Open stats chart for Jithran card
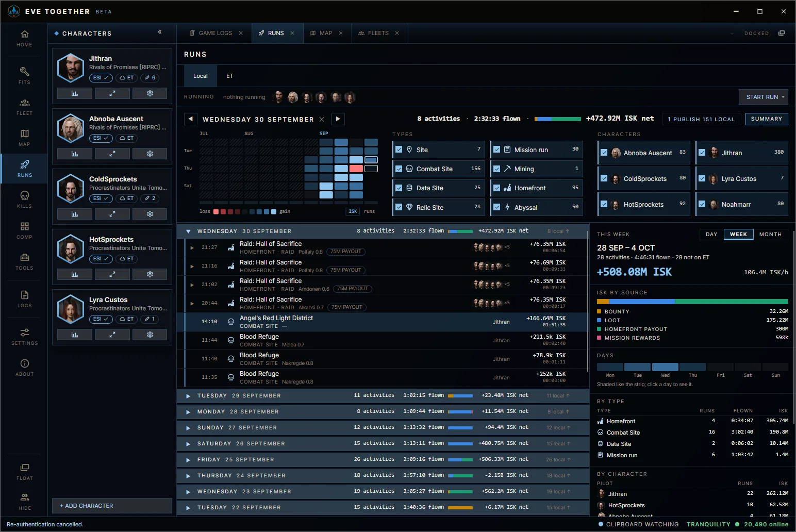Viewport: 796px width, 532px height. (x=75, y=93)
